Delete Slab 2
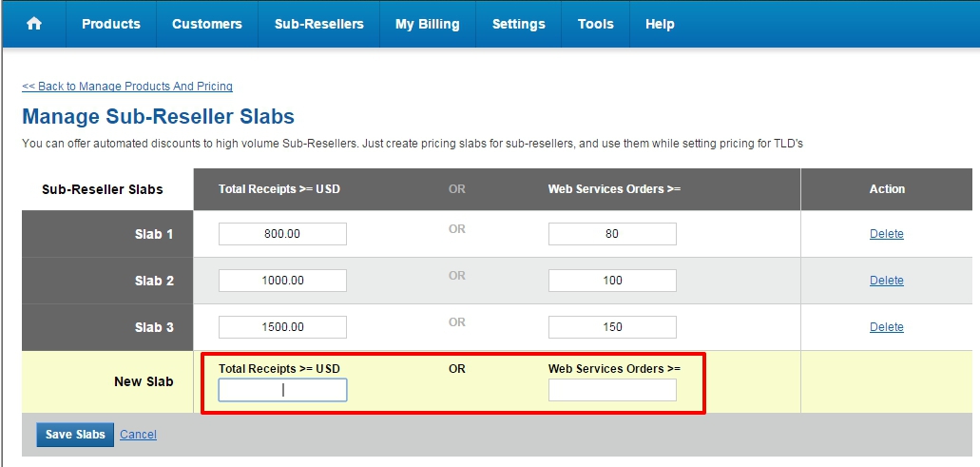 pyautogui.click(x=886, y=281)
